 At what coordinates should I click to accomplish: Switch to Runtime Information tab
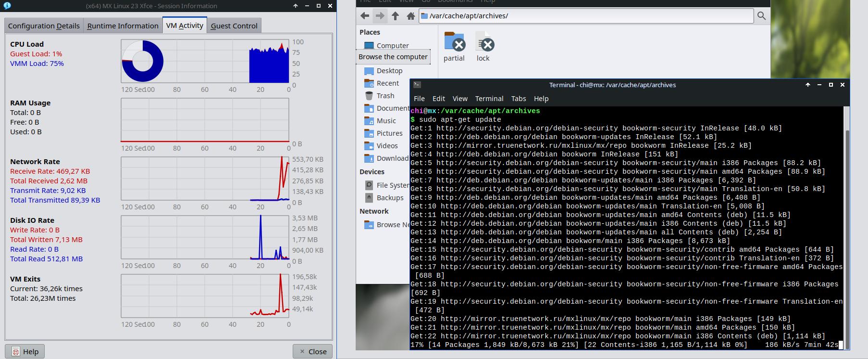(x=123, y=26)
